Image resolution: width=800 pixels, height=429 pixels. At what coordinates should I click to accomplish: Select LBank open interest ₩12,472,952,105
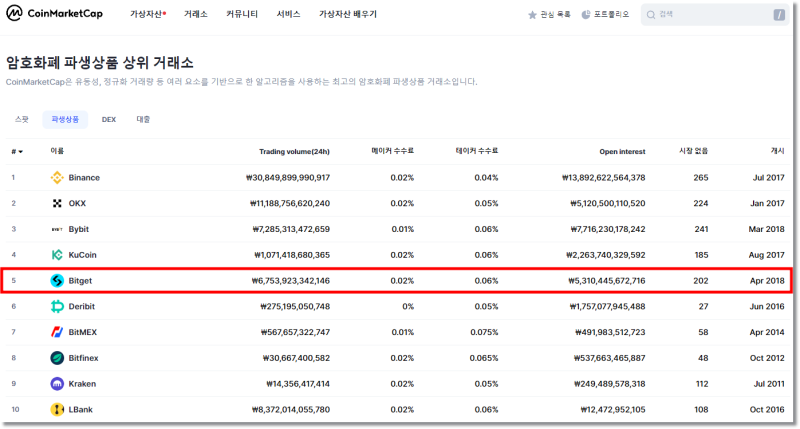click(613, 409)
